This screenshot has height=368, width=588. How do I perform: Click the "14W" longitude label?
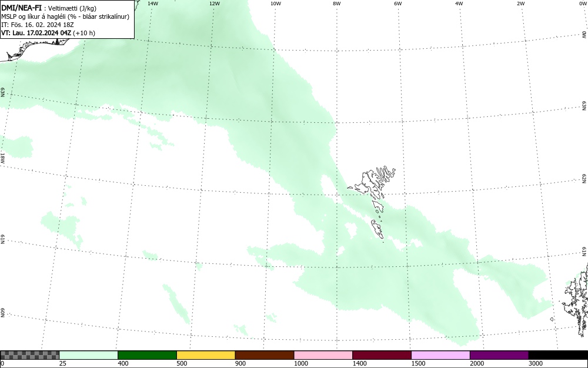pos(153,4)
